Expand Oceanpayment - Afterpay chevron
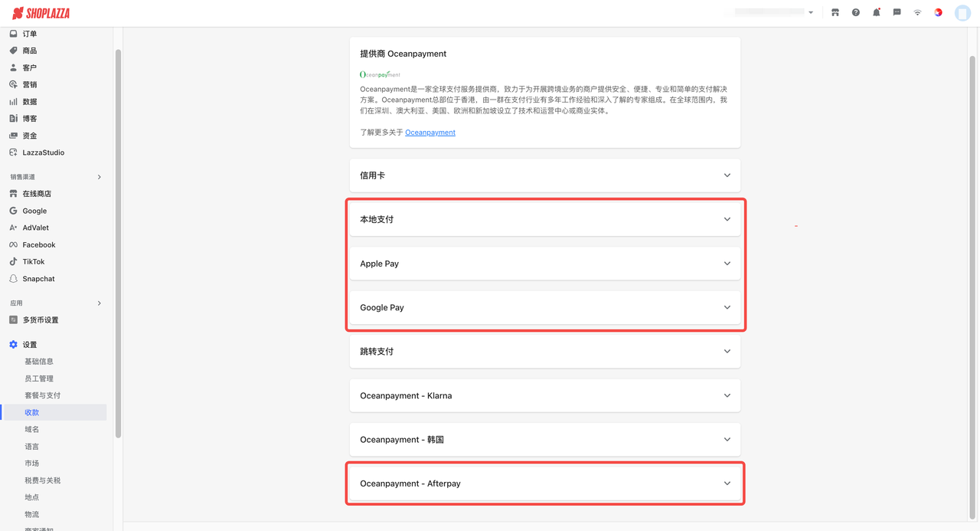This screenshot has height=531, width=980. 727,483
